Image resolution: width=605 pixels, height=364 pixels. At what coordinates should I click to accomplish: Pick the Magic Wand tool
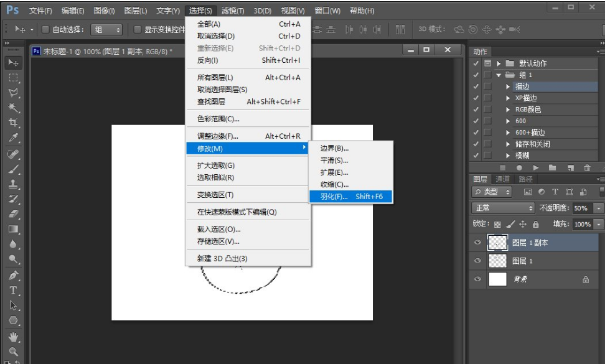pyautogui.click(x=13, y=108)
